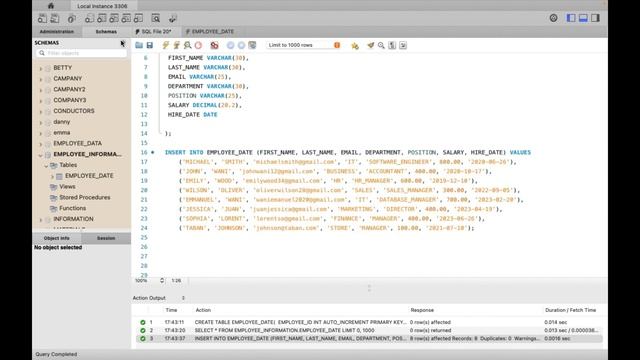
Task: Execute the whole script with lightning bolt
Action: click(165, 45)
